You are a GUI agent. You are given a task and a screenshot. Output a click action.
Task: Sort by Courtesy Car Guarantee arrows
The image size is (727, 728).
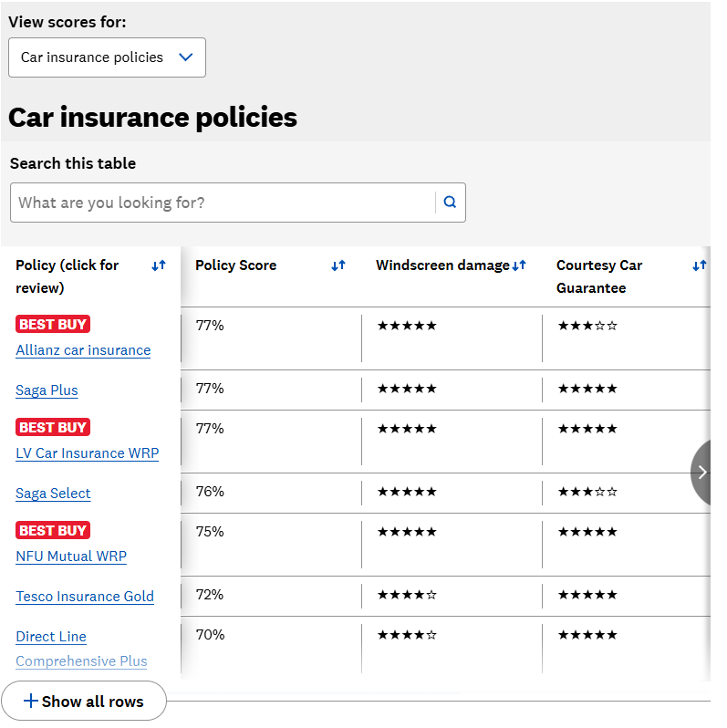point(699,265)
